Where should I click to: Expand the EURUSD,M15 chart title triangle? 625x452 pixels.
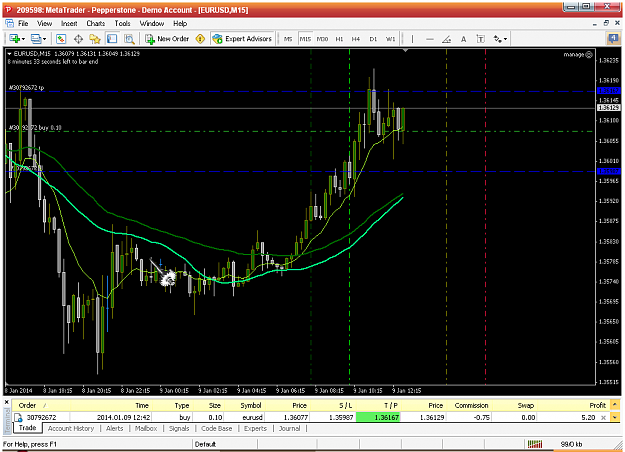pos(10,54)
